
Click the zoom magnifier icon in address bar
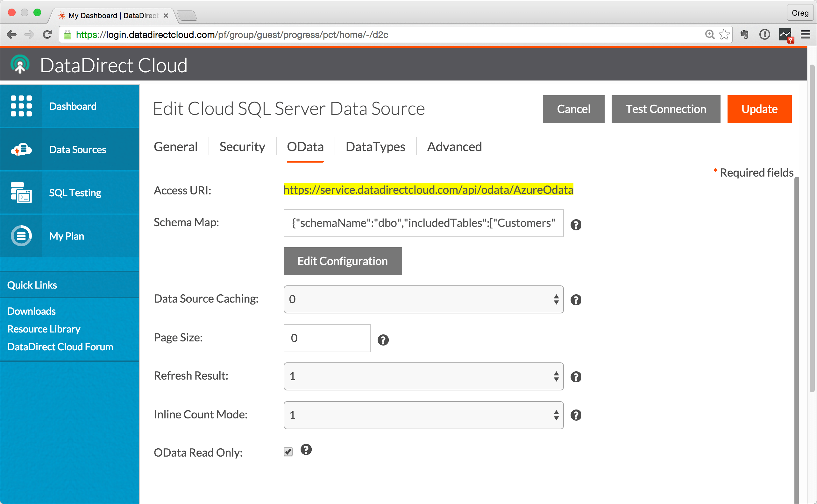(x=710, y=34)
